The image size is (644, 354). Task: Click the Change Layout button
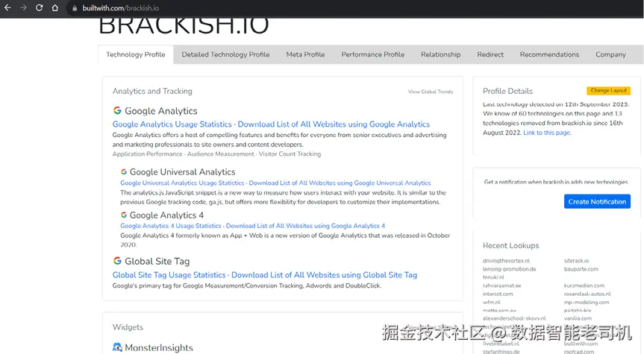(x=608, y=91)
